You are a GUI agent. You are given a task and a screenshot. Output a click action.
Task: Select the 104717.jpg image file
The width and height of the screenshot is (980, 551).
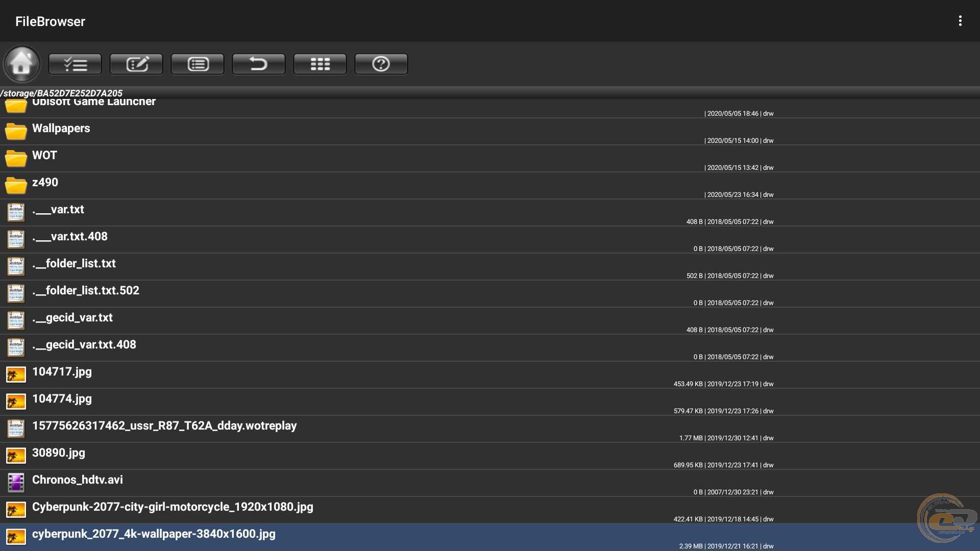tap(62, 372)
